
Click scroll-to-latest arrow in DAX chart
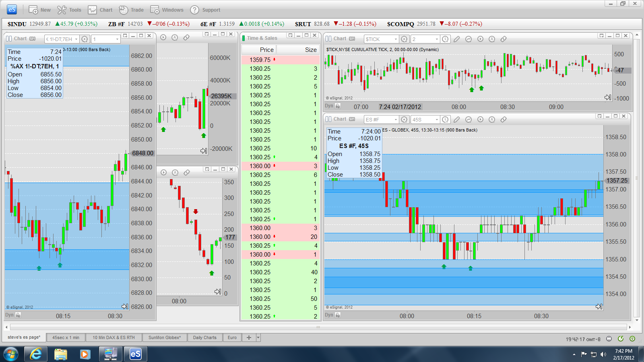(x=125, y=306)
